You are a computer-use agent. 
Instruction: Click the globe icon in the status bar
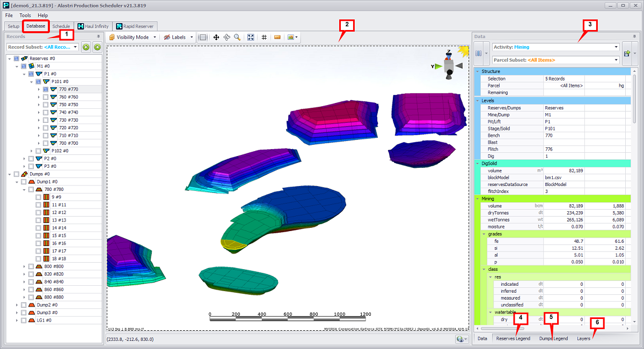[x=459, y=339]
